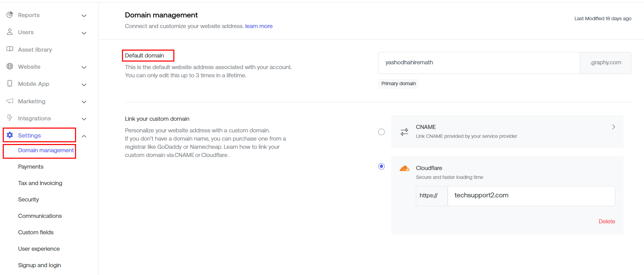This screenshot has height=275, width=644.
Task: Click the Users person icon
Action: (x=10, y=32)
